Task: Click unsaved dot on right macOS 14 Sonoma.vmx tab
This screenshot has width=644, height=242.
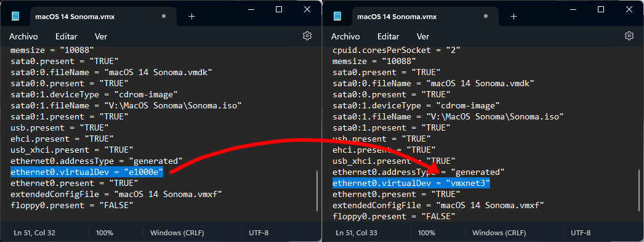Action: (486, 17)
